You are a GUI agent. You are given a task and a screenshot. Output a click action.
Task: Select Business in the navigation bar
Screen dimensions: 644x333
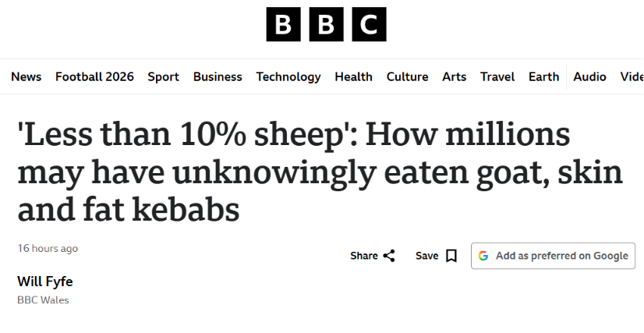pos(218,76)
